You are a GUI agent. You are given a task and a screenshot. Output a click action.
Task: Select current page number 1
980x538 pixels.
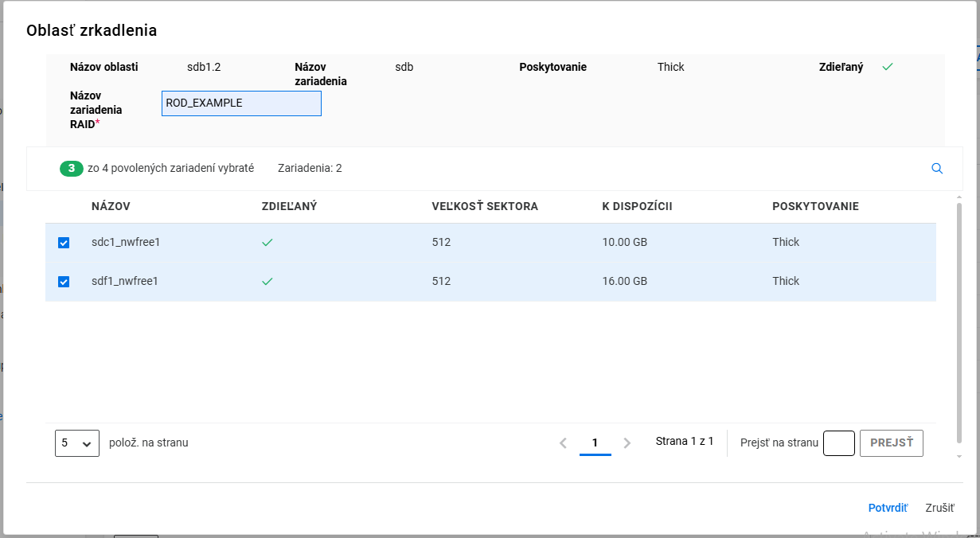pos(595,443)
